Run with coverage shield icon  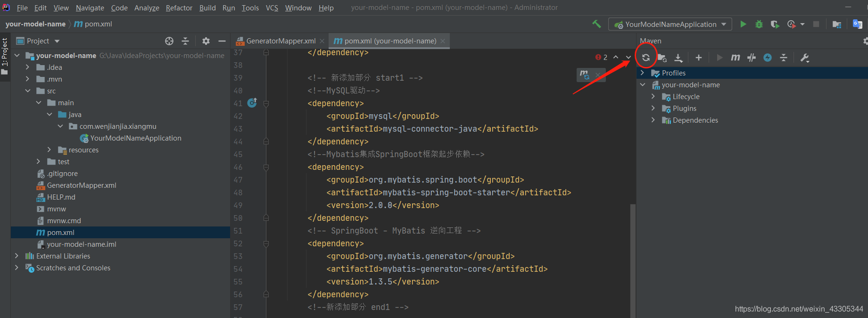pyautogui.click(x=775, y=24)
